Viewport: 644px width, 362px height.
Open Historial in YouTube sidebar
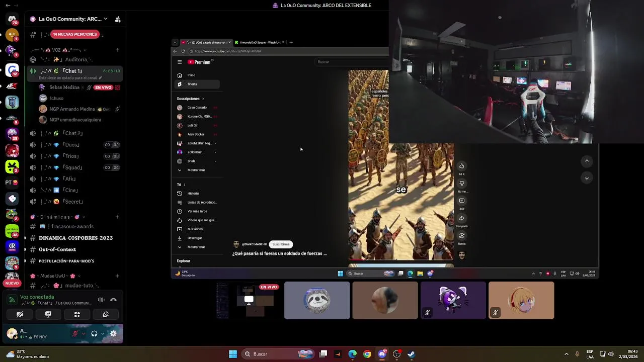196,194
